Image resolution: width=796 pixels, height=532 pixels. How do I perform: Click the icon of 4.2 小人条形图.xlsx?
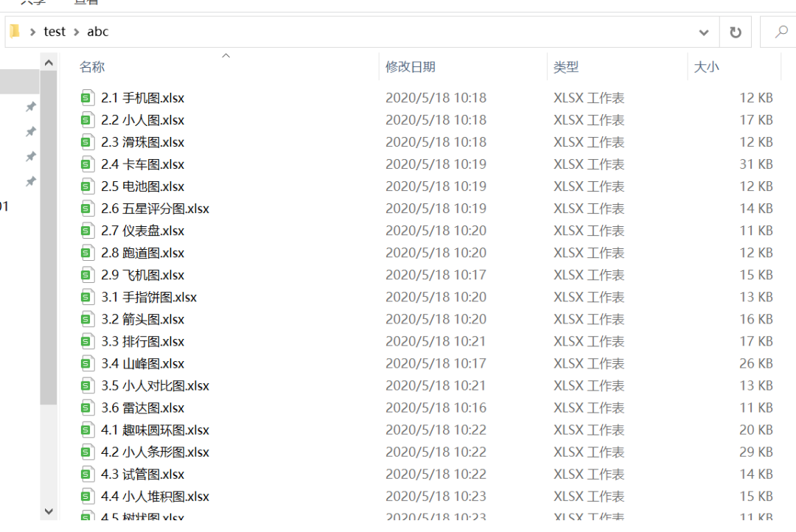[x=87, y=452]
